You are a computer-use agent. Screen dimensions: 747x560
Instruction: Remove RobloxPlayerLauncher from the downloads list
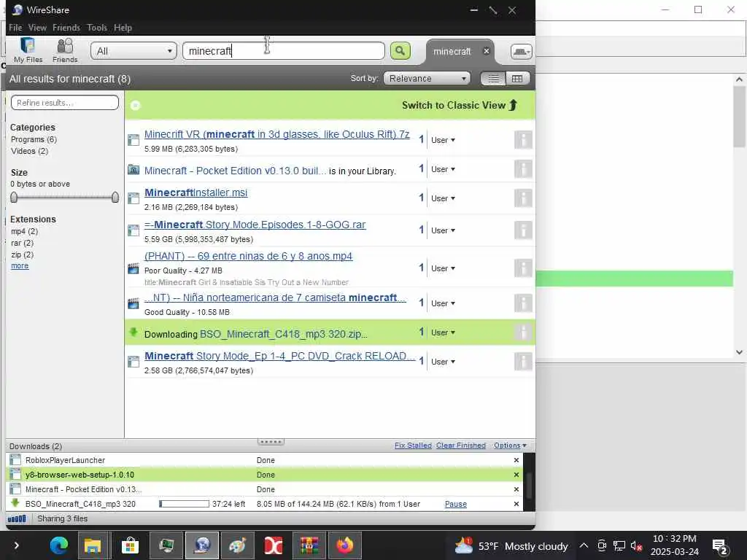tap(516, 460)
